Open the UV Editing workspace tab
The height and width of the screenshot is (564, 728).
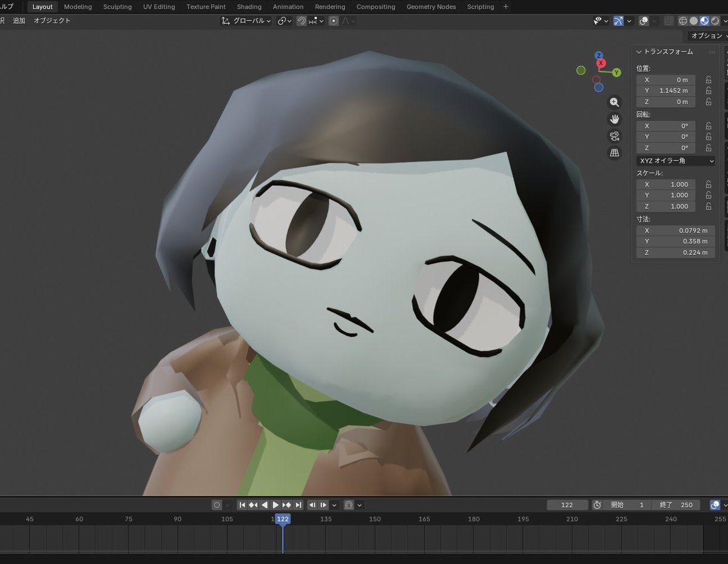(x=159, y=7)
